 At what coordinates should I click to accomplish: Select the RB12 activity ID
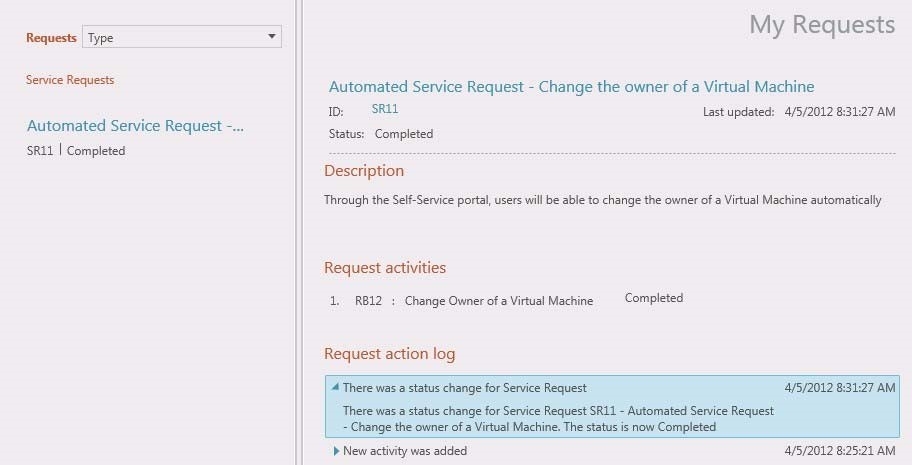368,301
